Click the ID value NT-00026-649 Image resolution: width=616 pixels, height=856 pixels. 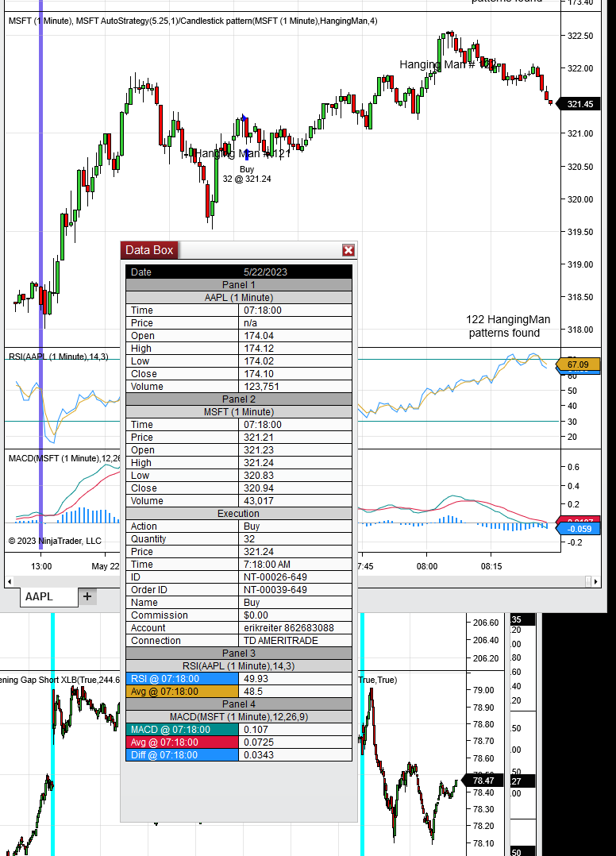point(275,576)
